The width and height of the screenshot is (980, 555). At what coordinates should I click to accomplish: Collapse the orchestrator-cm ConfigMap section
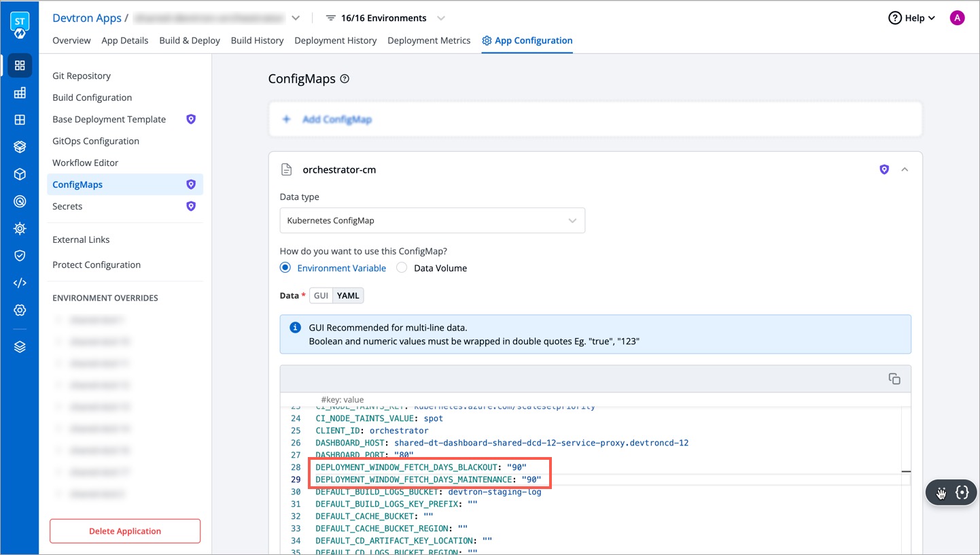click(905, 169)
